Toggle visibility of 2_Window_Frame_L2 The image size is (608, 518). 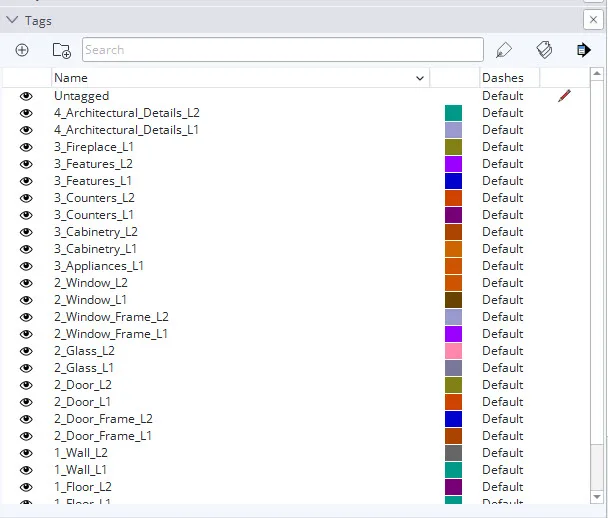(x=26, y=317)
